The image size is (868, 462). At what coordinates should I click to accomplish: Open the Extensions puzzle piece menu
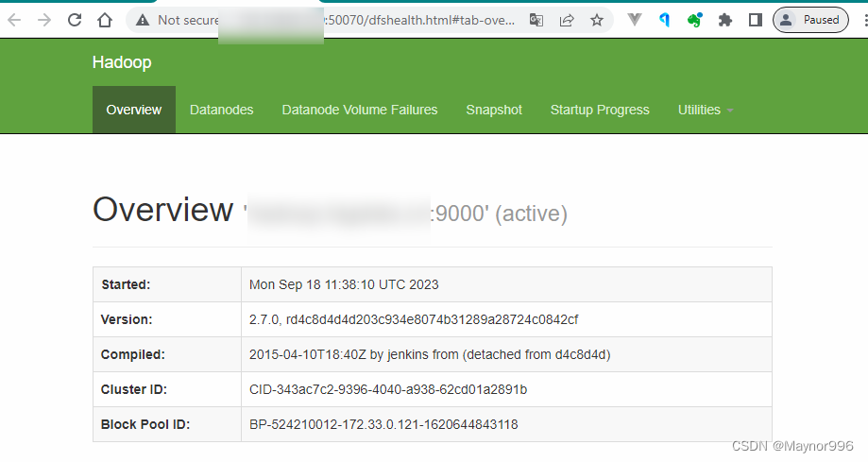724,21
